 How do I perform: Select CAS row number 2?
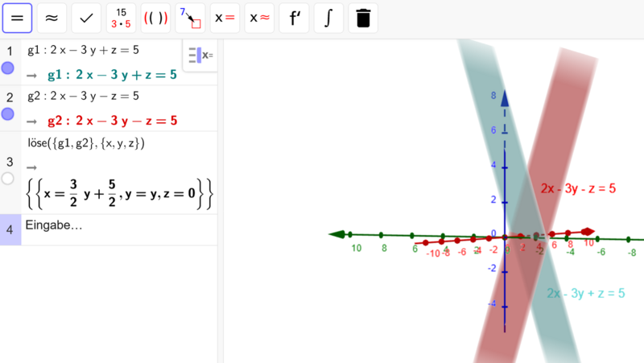click(x=10, y=97)
